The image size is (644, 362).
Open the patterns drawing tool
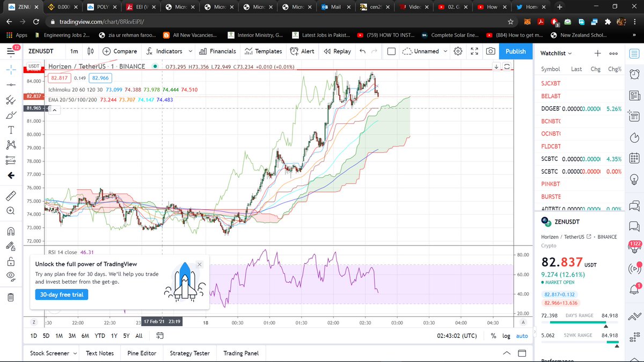point(11,145)
